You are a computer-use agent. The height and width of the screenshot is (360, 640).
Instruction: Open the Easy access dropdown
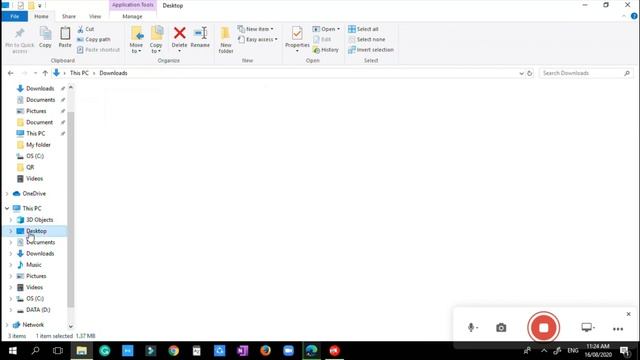click(x=258, y=40)
